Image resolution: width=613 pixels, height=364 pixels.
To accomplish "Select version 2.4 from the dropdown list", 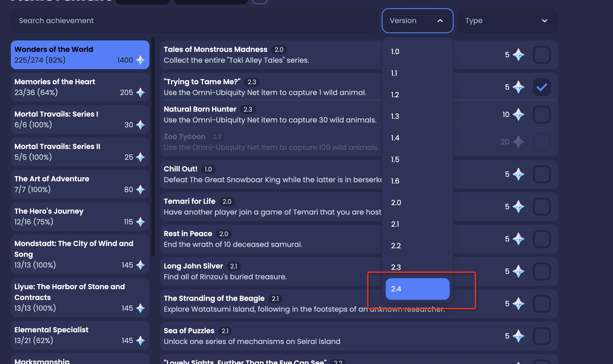I will (417, 289).
